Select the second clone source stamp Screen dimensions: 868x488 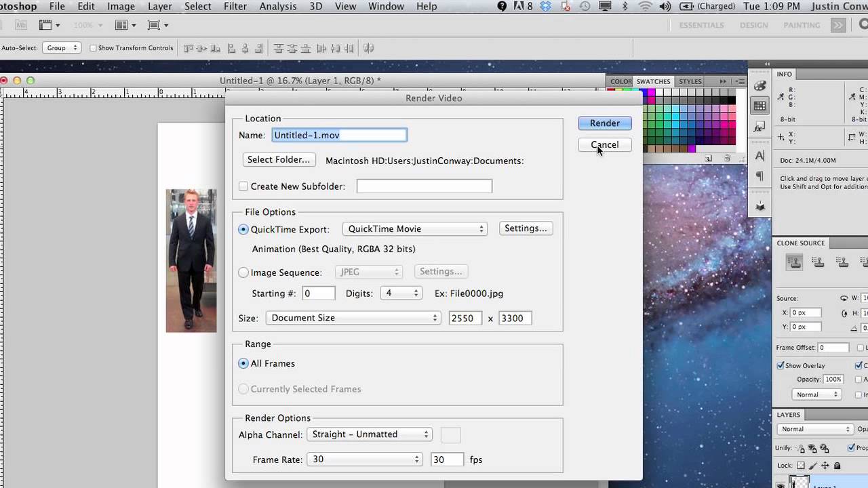click(x=818, y=262)
